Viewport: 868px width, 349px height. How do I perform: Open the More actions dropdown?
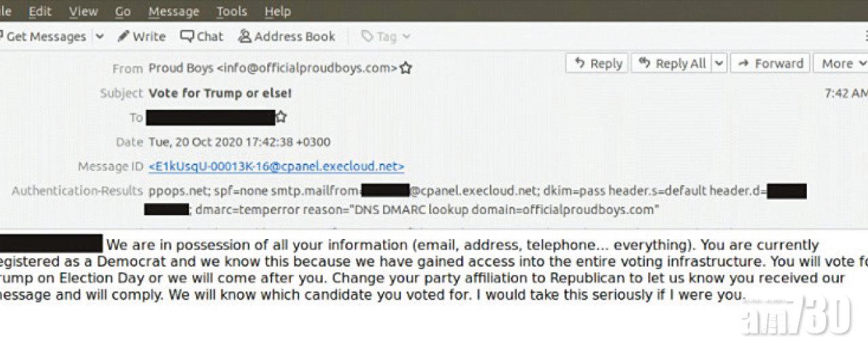point(842,63)
